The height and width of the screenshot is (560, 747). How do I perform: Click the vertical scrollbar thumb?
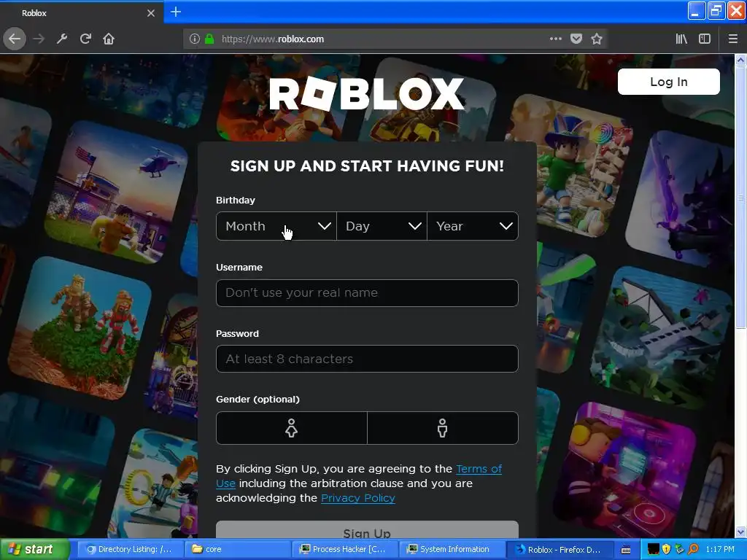740,197
